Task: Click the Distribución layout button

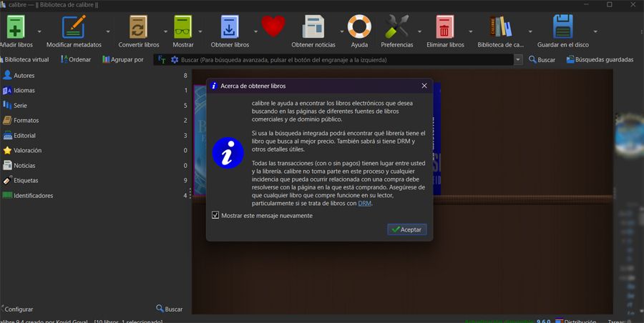Action: coord(576,321)
